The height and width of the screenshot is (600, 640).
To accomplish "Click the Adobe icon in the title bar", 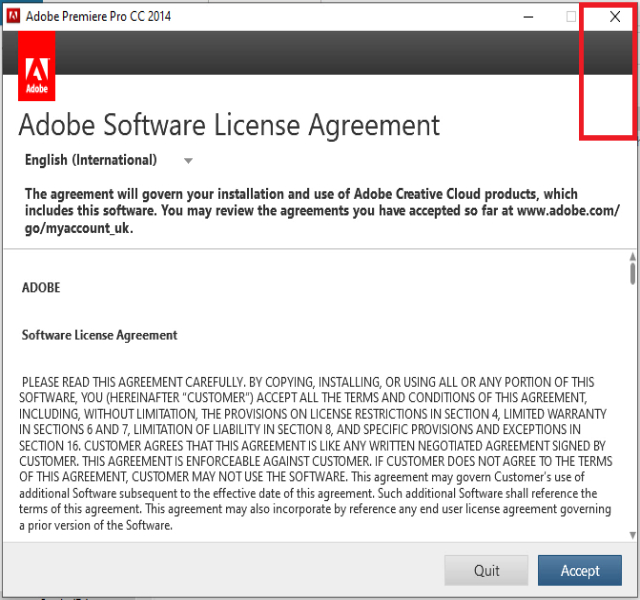I will 13,16.
